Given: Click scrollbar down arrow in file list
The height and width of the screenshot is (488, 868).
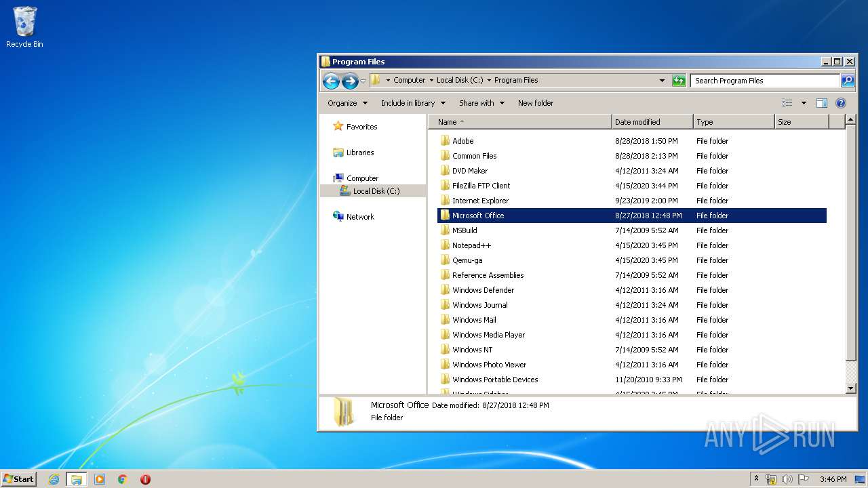Looking at the screenshot, I should pos(851,388).
